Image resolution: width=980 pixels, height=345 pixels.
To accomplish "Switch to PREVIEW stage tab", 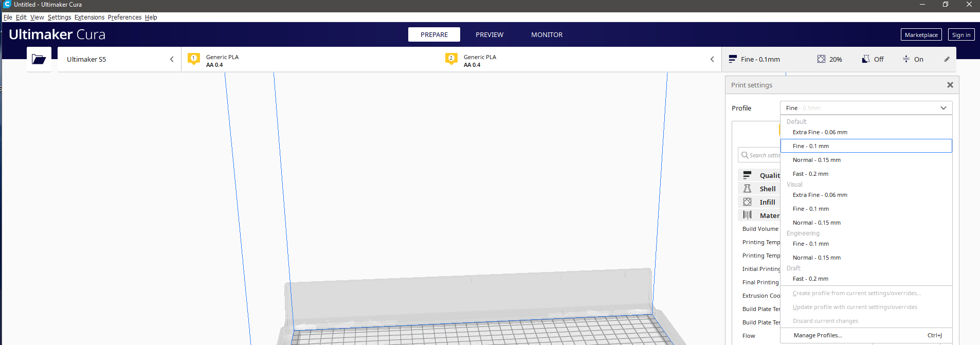I will pos(489,34).
